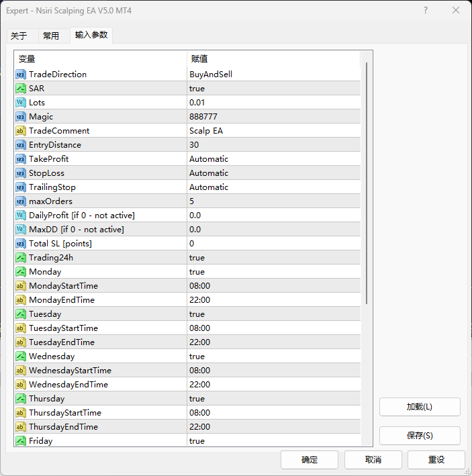Click the double-type icon beside Lots

tap(21, 103)
